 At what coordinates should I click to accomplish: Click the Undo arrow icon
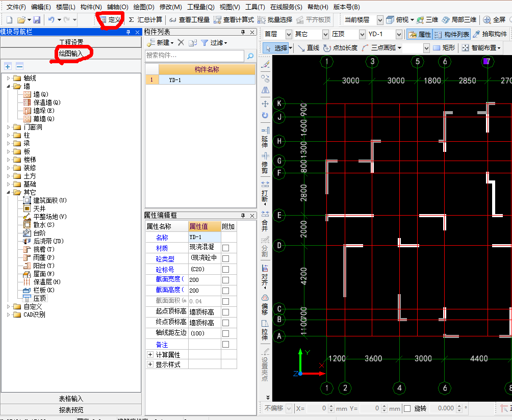tap(52, 20)
